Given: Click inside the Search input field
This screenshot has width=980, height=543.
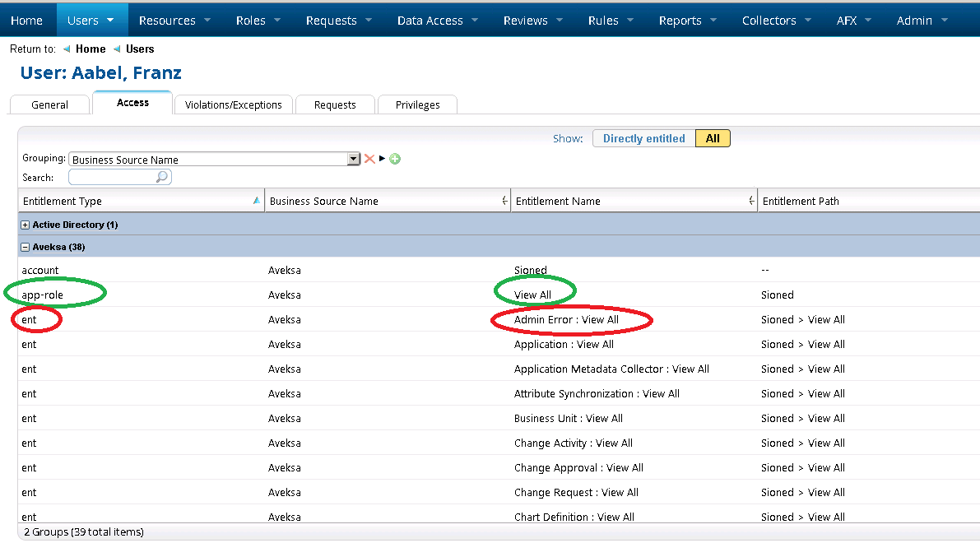Looking at the screenshot, I should [115, 177].
